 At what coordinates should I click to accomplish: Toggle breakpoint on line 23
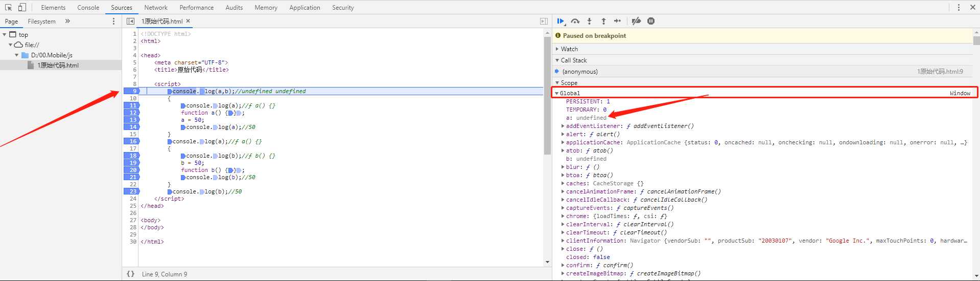132,191
